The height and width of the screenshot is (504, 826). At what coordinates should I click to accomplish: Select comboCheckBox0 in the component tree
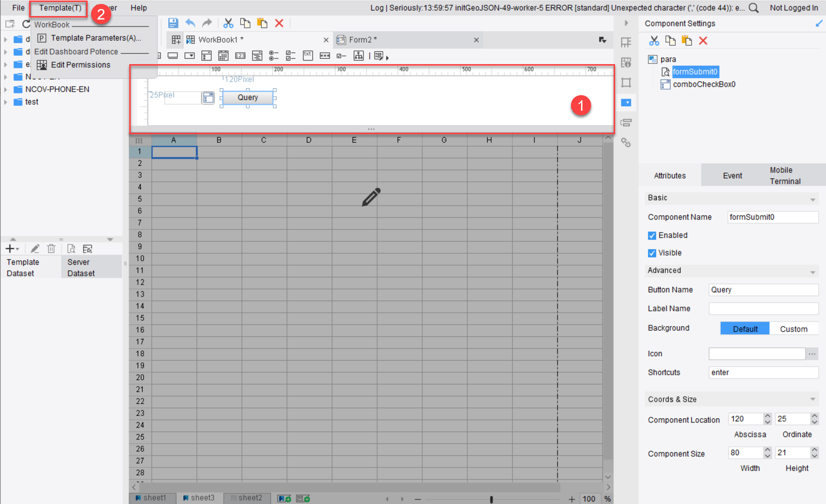point(704,84)
